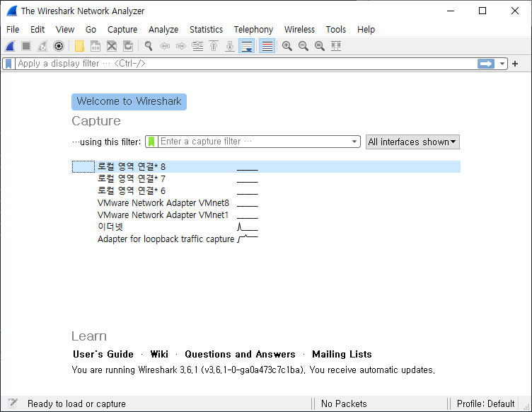Select VMware Network Adapter VMnet1
The width and height of the screenshot is (532, 412).
266,214
